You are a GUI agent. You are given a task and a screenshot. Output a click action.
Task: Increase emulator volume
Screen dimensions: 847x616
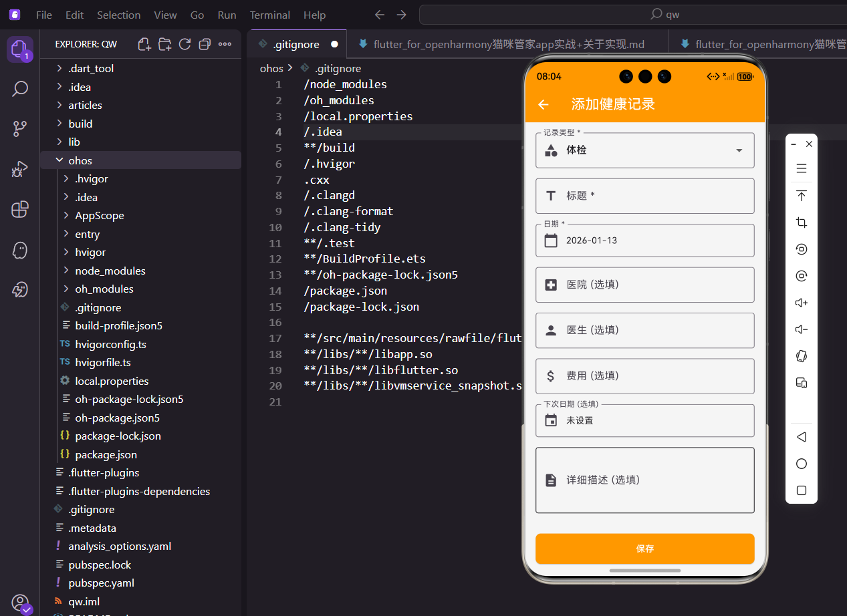(x=802, y=303)
